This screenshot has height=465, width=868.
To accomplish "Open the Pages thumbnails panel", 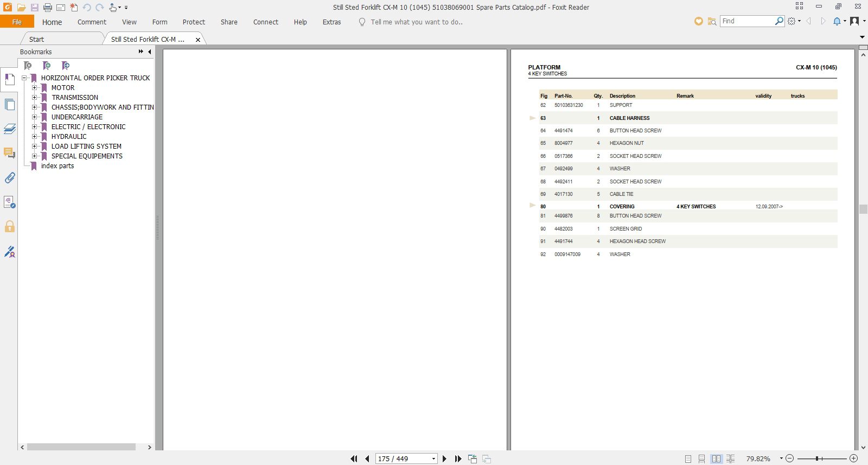I will click(9, 104).
